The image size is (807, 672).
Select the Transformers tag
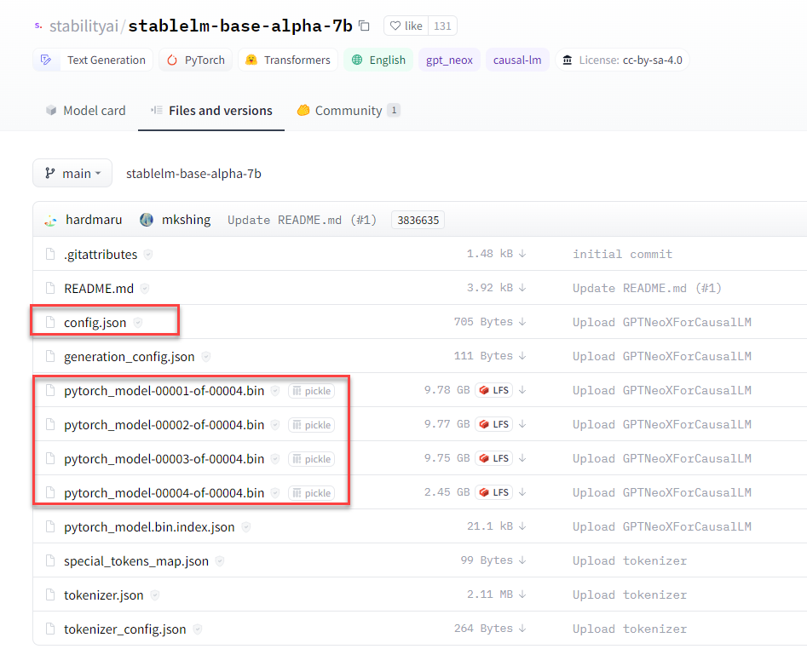coord(288,60)
